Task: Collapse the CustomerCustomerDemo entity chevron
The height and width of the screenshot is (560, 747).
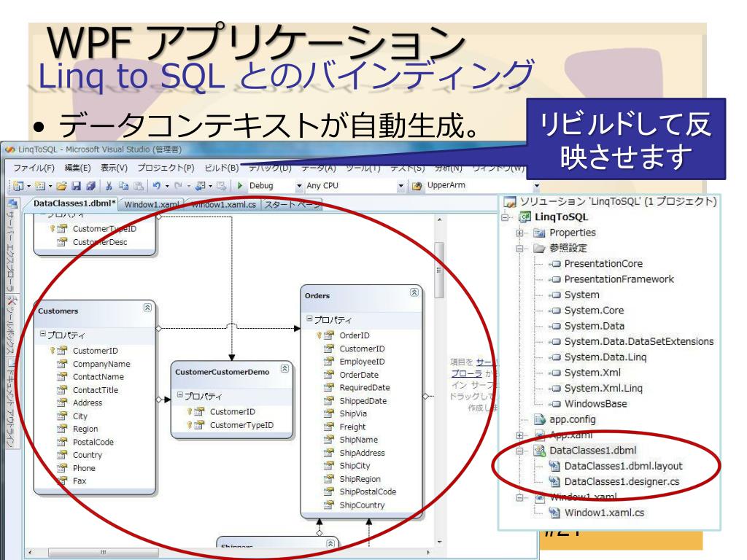Action: (285, 368)
